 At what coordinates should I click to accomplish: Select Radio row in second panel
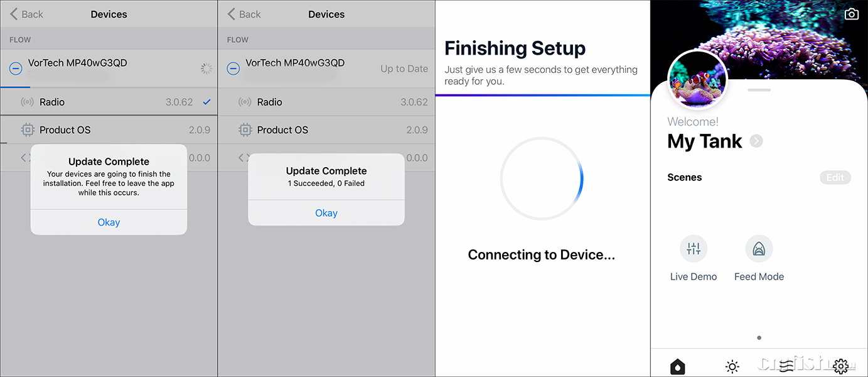[x=326, y=102]
